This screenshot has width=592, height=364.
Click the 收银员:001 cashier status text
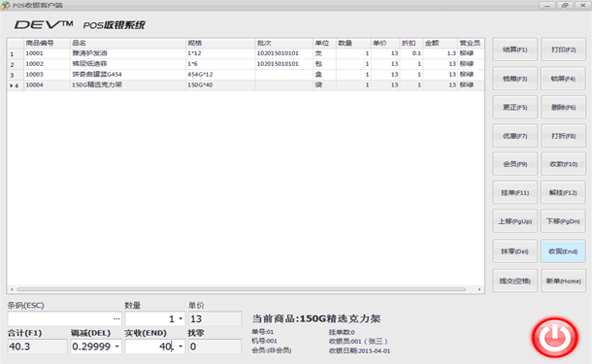pyautogui.click(x=358, y=342)
